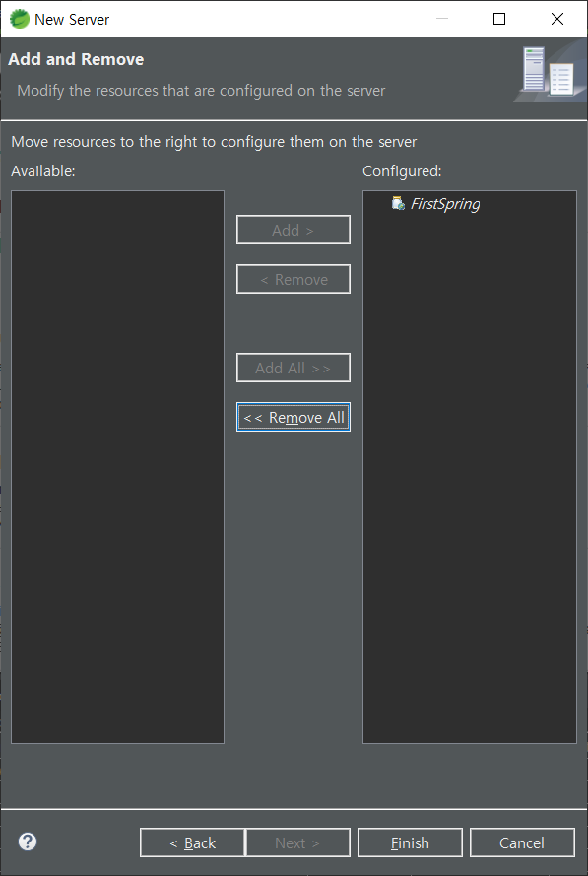
Task: Click inside the empty Available list
Action: click(118, 467)
